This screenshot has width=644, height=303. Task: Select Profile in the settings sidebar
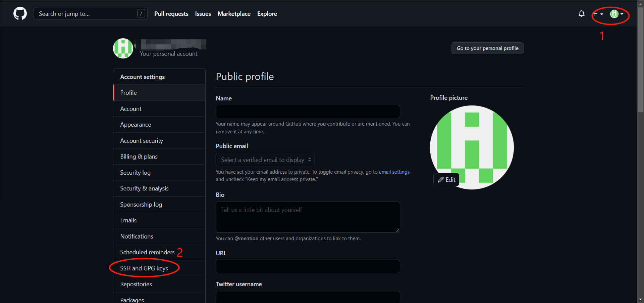(x=159, y=92)
